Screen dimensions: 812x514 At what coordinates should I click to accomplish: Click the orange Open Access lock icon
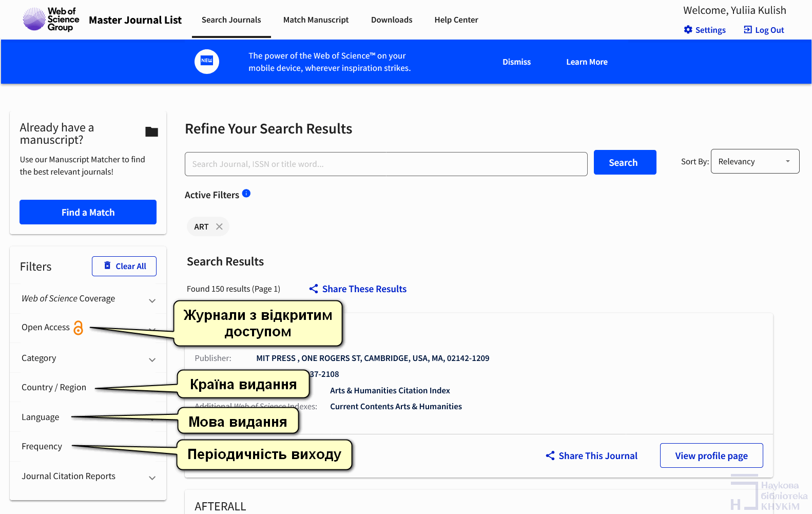[x=78, y=328]
